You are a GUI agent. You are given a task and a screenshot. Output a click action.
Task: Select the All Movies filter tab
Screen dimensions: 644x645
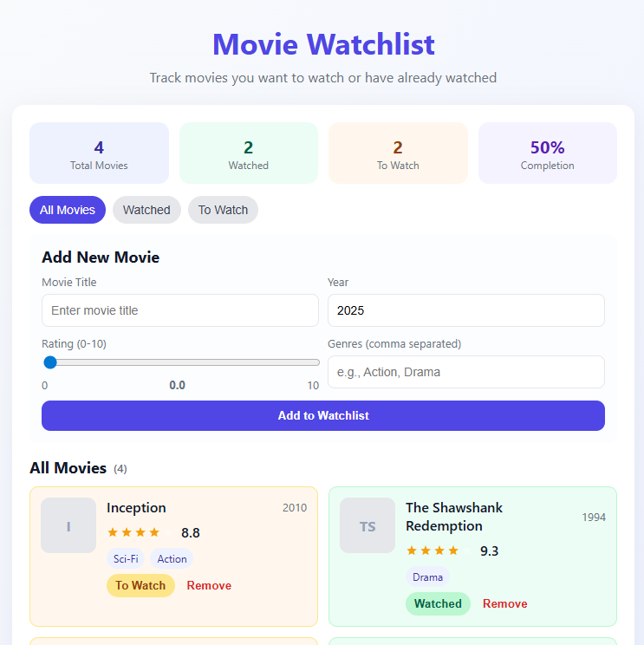[x=67, y=210]
